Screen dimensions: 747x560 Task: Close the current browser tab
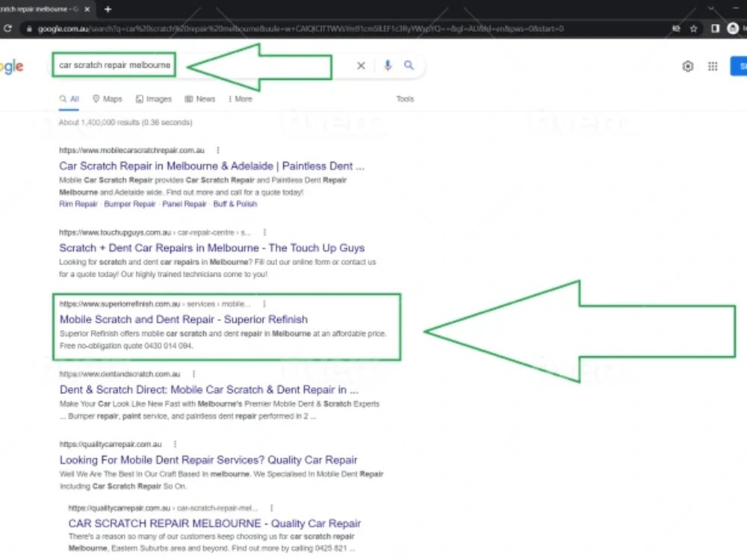point(87,9)
